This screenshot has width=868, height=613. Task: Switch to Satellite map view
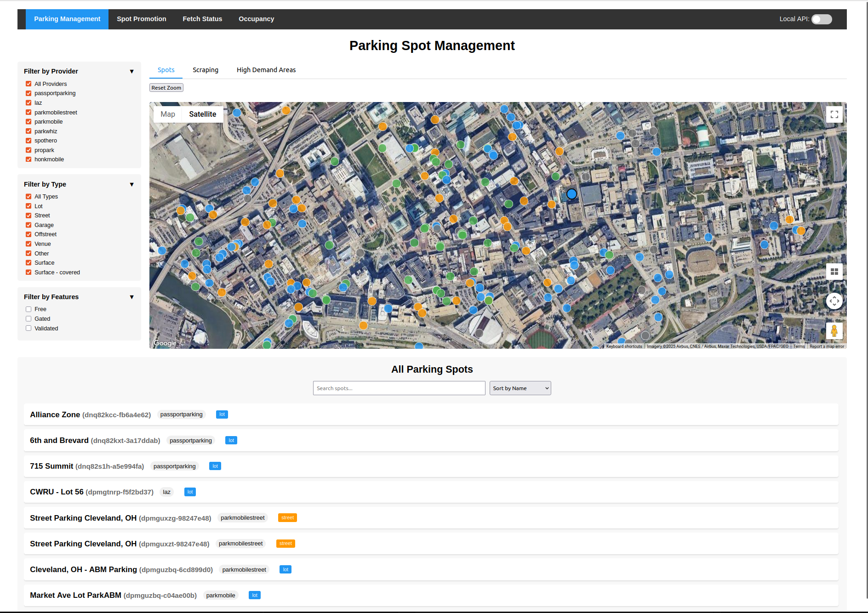point(202,114)
